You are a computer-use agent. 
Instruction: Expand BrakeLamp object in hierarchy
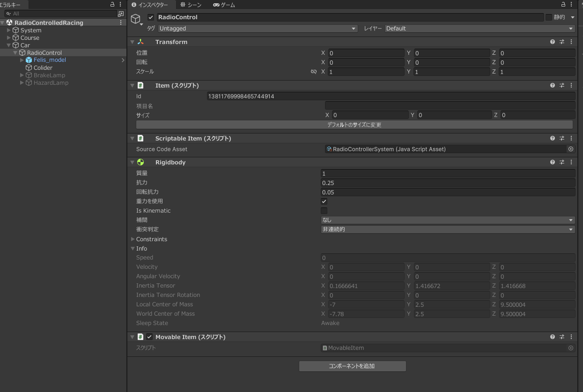point(22,75)
